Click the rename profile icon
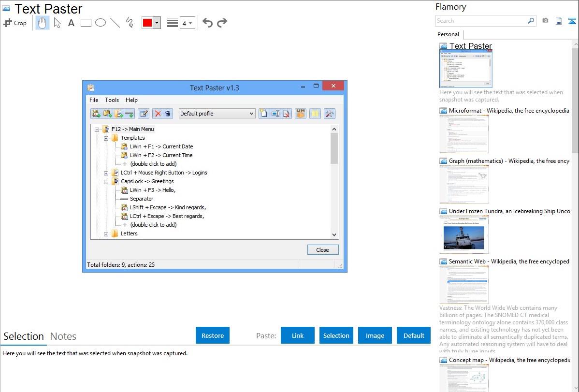Screen dimensions: 579x392 coord(275,114)
